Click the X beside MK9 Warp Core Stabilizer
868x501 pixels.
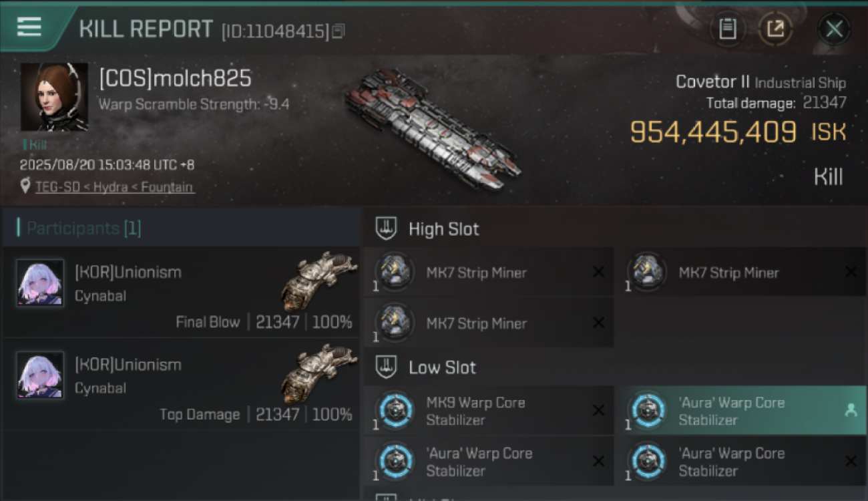(598, 410)
